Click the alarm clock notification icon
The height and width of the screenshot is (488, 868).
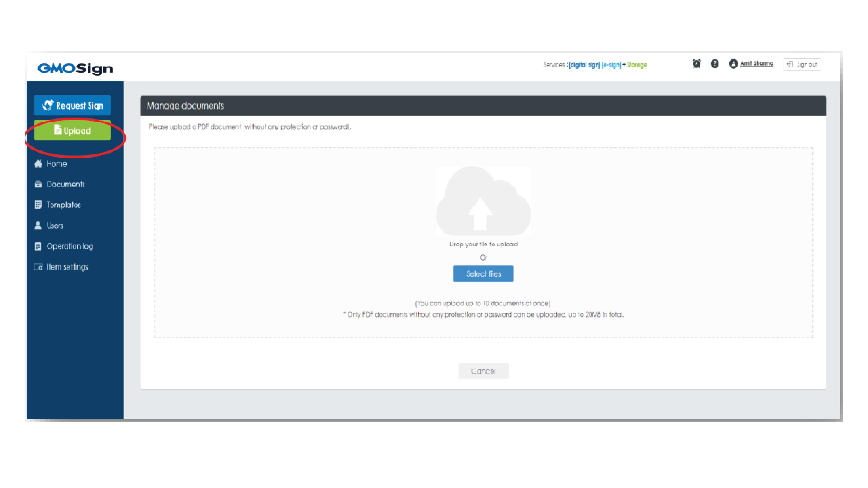click(697, 64)
